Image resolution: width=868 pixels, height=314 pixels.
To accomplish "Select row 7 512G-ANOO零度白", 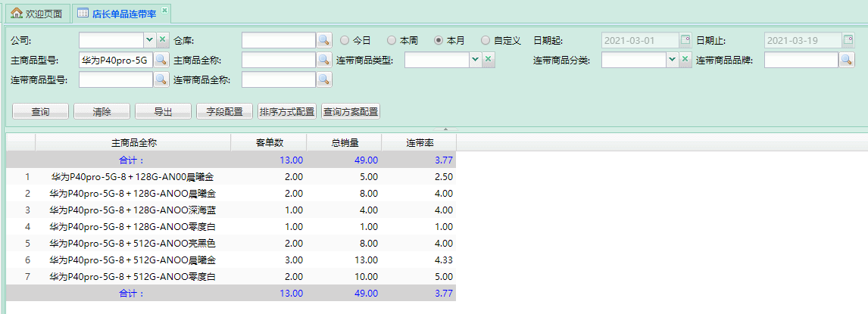I will (232, 276).
